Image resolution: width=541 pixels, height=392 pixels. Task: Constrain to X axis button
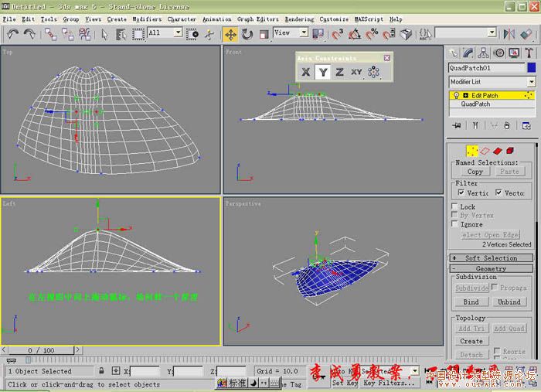(x=306, y=72)
